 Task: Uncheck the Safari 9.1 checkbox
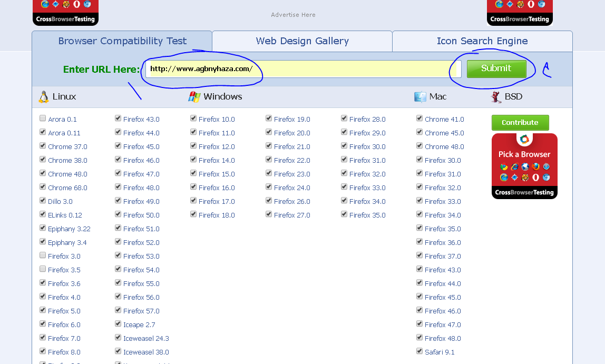[x=419, y=351]
